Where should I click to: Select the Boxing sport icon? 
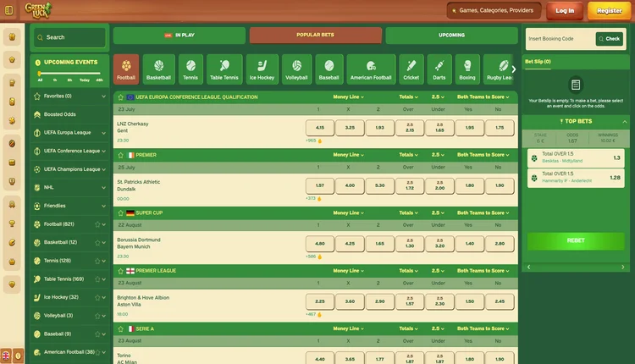tap(467, 69)
